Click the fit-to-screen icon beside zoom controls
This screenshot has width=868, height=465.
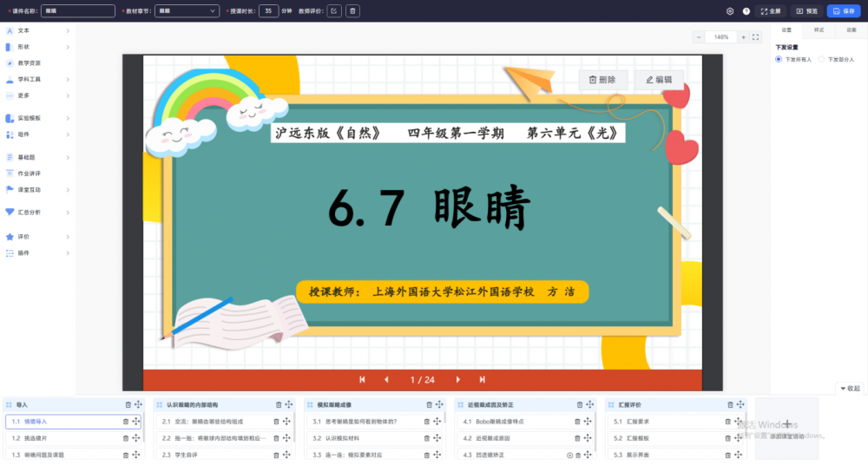click(x=755, y=37)
